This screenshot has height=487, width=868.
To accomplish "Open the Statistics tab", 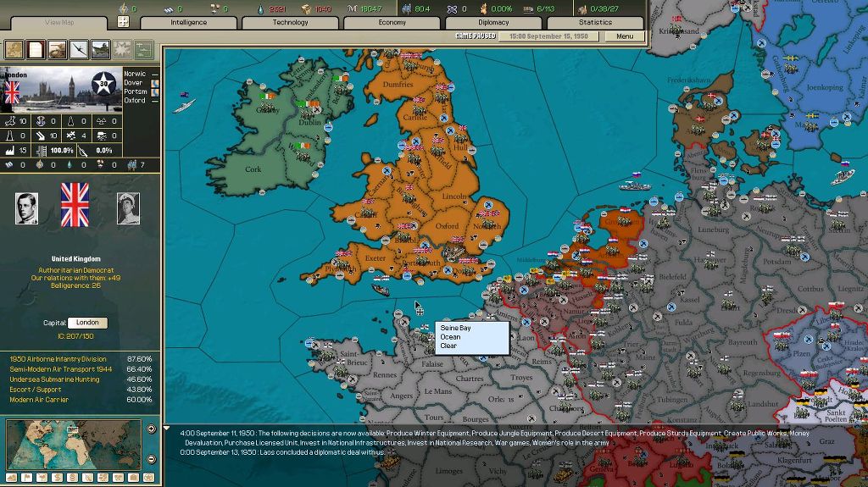I will pyautogui.click(x=595, y=23).
